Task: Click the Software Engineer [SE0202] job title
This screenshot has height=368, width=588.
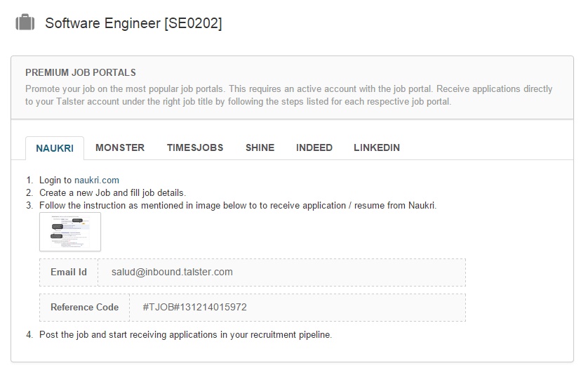Action: coord(133,23)
